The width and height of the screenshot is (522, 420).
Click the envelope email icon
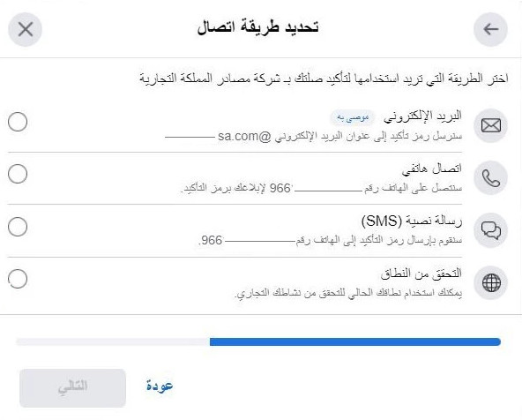click(x=490, y=125)
